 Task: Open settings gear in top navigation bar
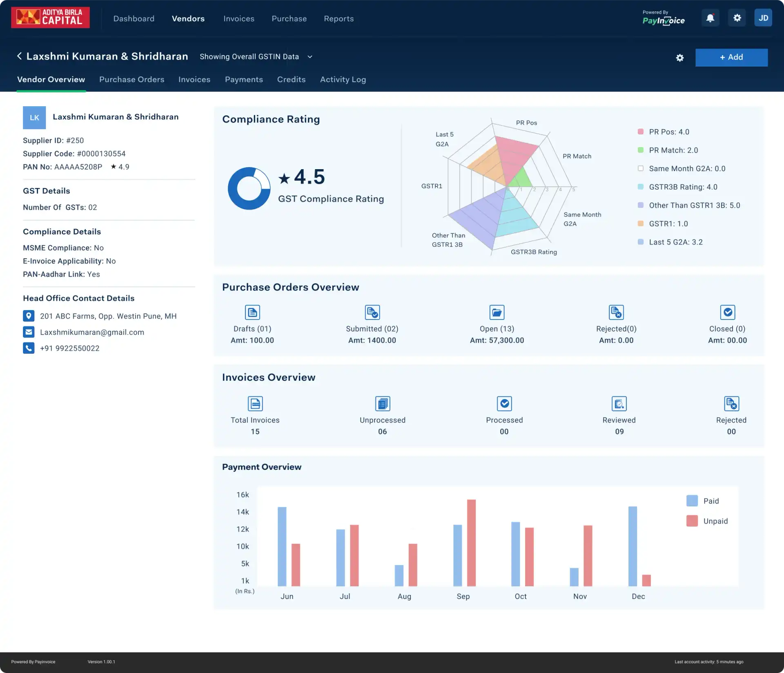(737, 18)
